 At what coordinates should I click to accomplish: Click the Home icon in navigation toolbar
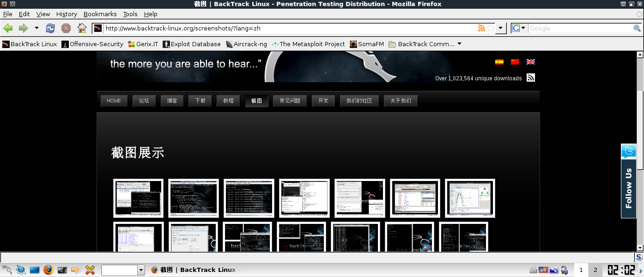tap(82, 28)
